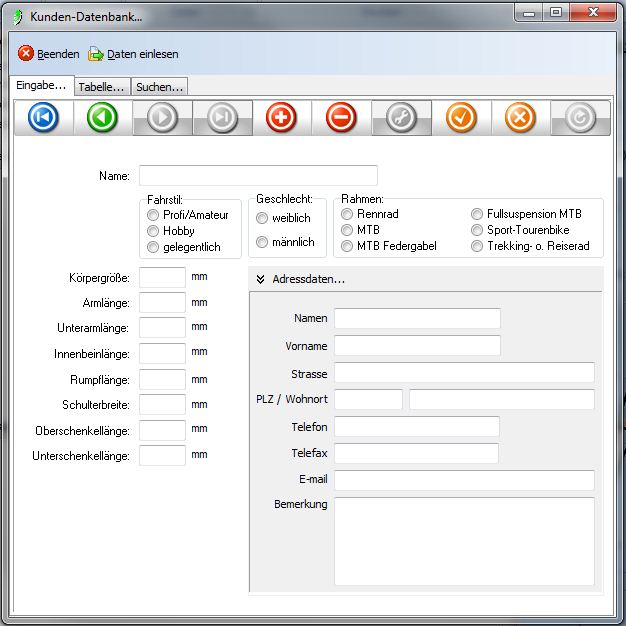Click into the Bemerkung text area
The width and height of the screenshot is (626, 626).
(463, 540)
